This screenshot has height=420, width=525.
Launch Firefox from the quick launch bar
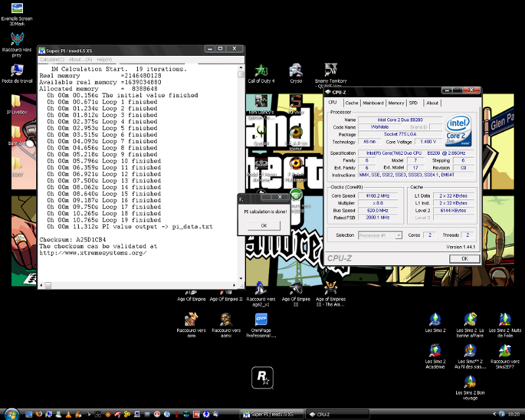pyautogui.click(x=39, y=414)
